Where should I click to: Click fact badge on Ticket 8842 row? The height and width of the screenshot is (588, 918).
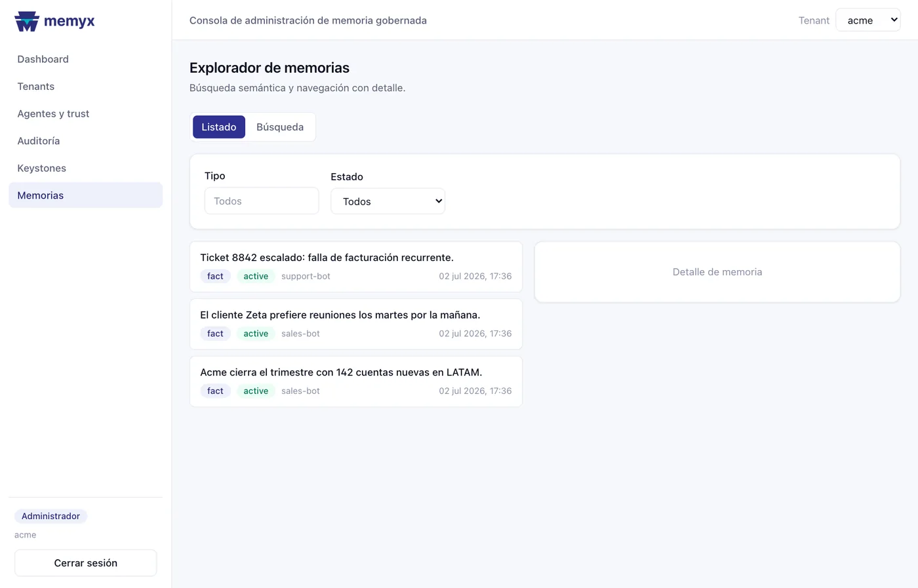point(215,276)
